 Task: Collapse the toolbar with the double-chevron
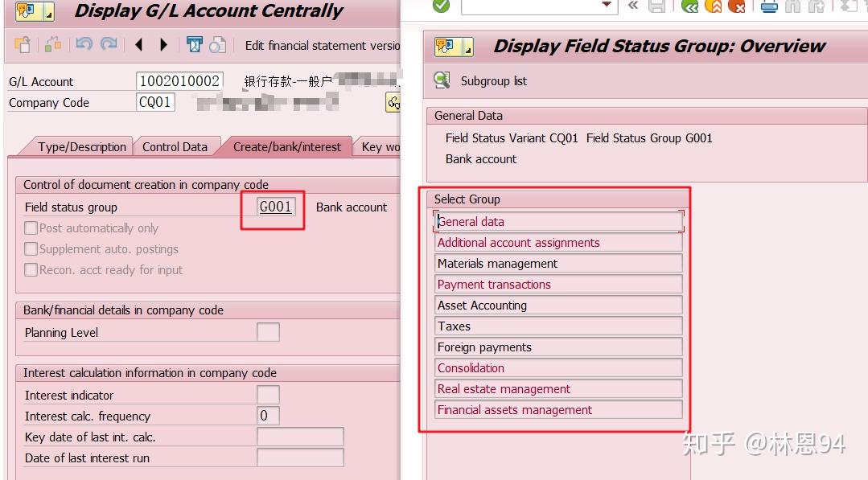click(633, 6)
